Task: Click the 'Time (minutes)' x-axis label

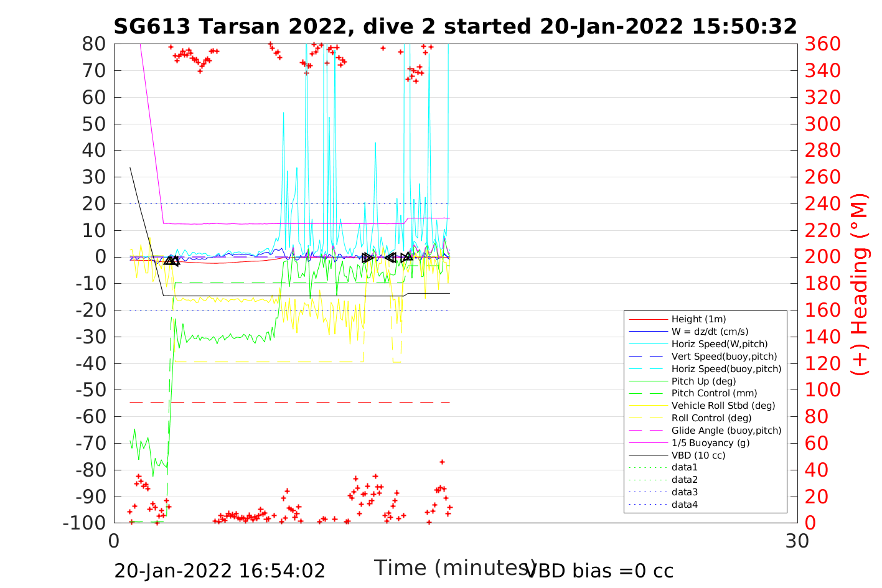Action: click(x=454, y=568)
